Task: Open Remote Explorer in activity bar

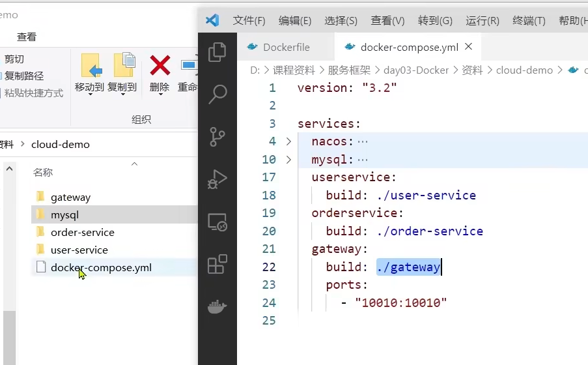Action: [x=217, y=222]
